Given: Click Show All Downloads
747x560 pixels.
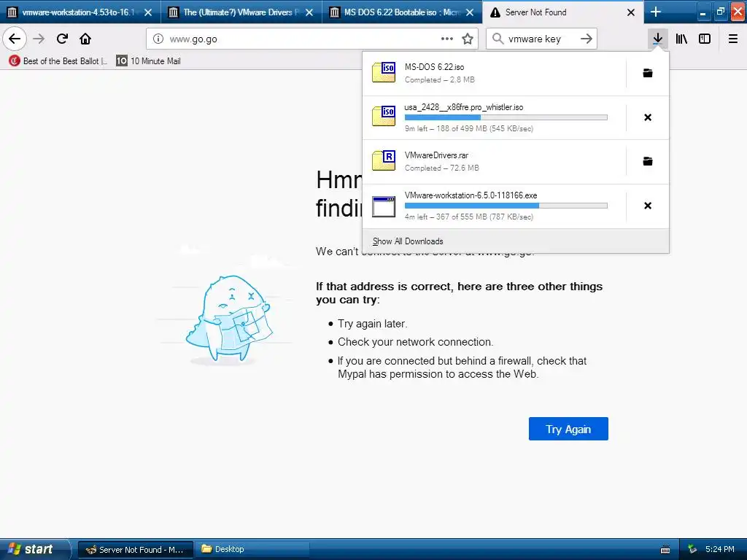Looking at the screenshot, I should (408, 241).
